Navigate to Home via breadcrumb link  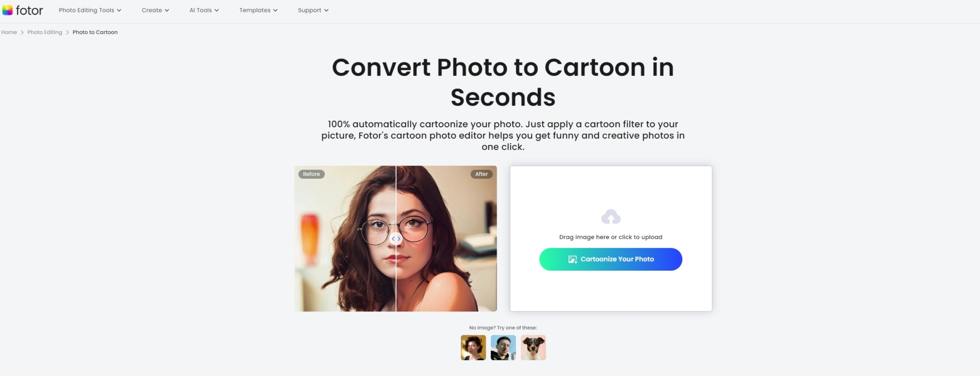(9, 32)
